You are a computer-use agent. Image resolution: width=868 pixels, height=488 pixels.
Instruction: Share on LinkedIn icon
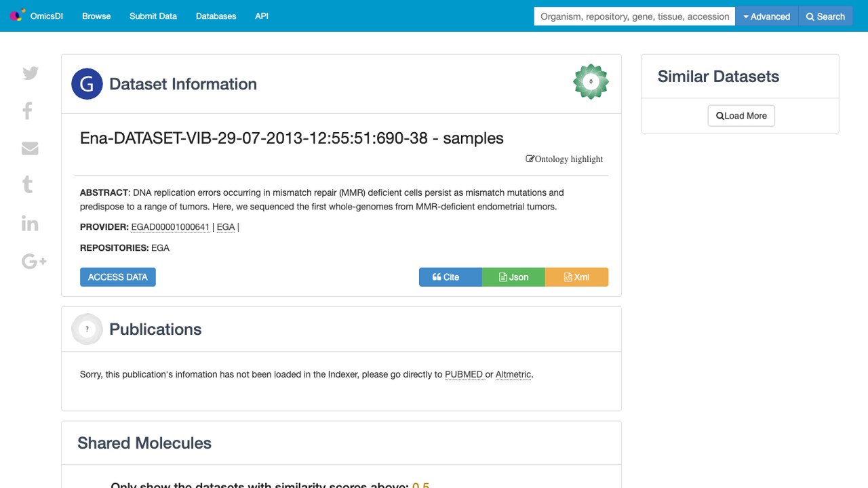click(30, 223)
